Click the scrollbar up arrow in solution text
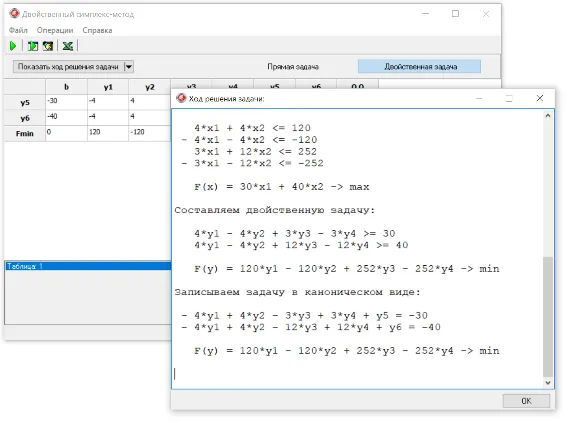The height and width of the screenshot is (423, 576). click(x=548, y=116)
